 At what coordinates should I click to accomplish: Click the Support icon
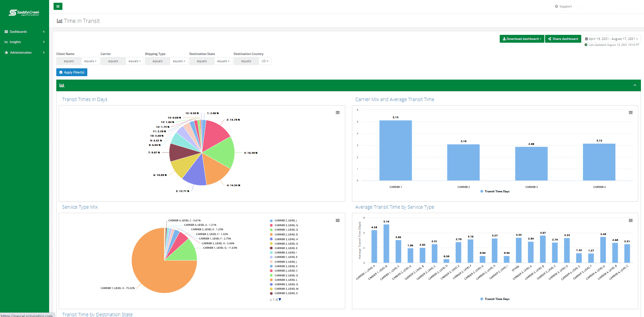557,6
